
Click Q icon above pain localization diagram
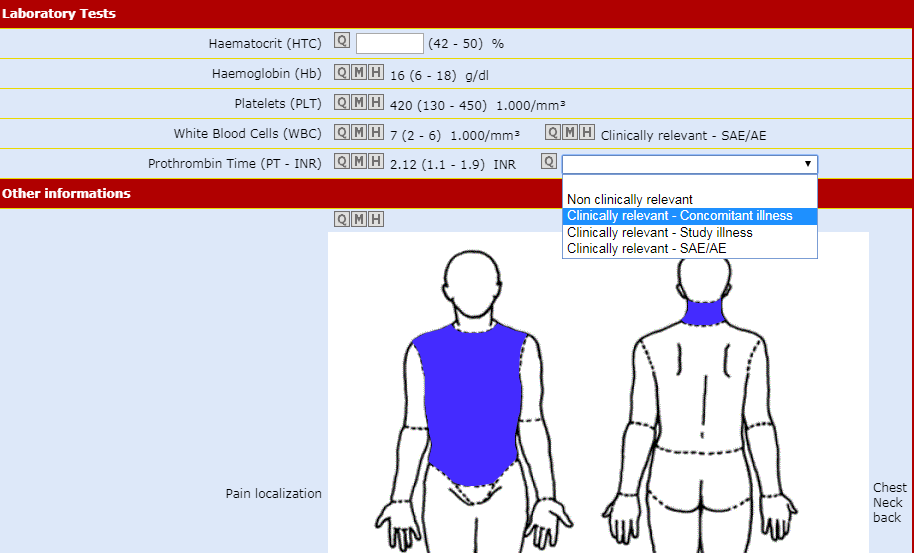tap(342, 219)
